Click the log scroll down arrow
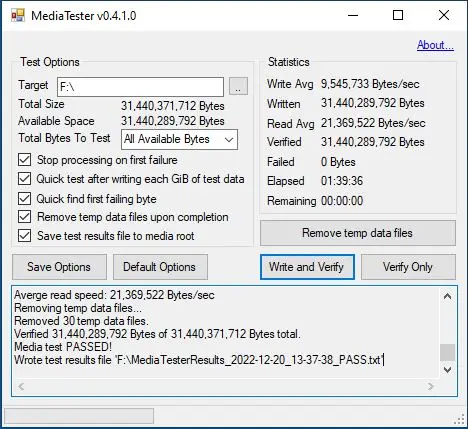This screenshot has height=429, width=468. [x=447, y=369]
